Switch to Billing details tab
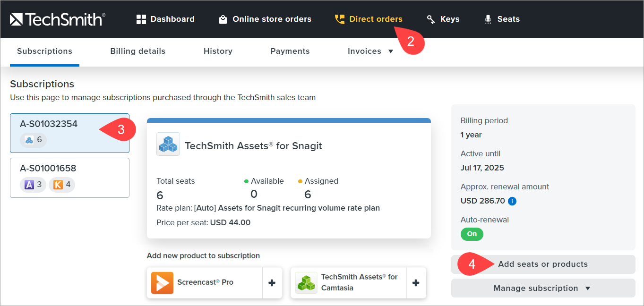This screenshot has height=306, width=644. click(138, 51)
